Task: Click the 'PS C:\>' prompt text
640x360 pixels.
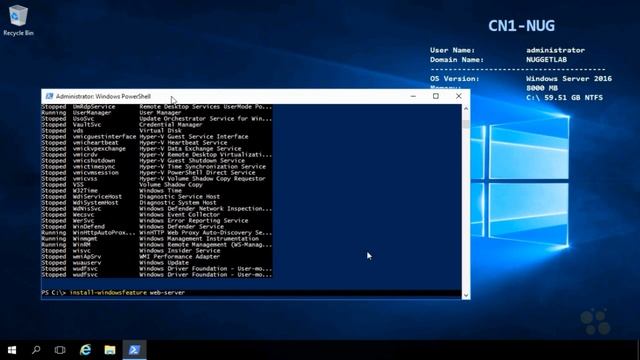Action: pyautogui.click(x=53, y=293)
